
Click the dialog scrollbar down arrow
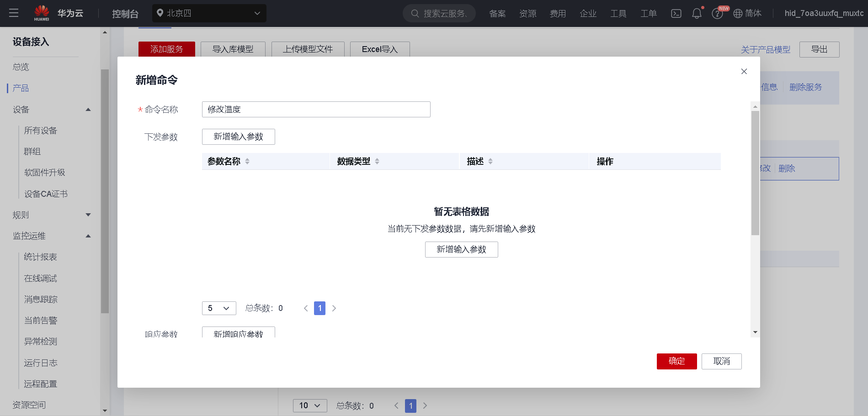[755, 332]
